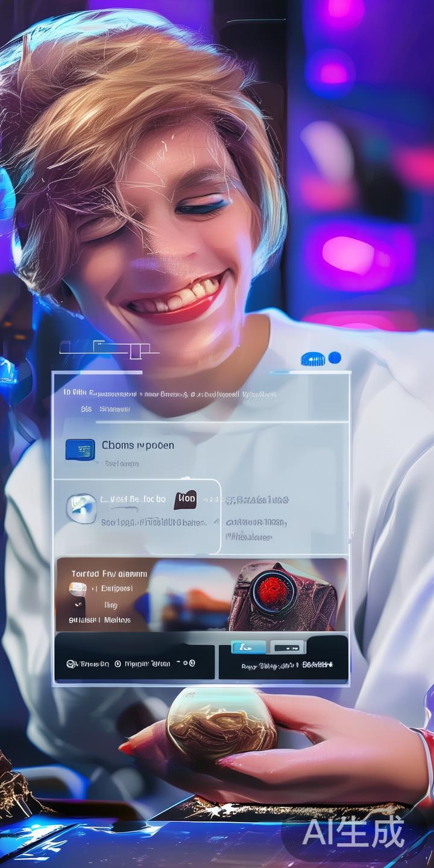434x868 pixels.
Task: Click the header text line at panel top
Action: (x=170, y=394)
